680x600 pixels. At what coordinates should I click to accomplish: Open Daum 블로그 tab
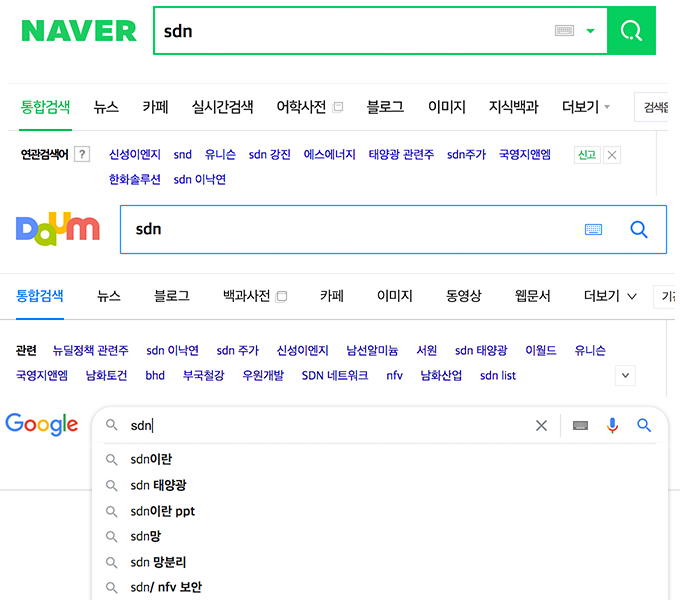[172, 296]
